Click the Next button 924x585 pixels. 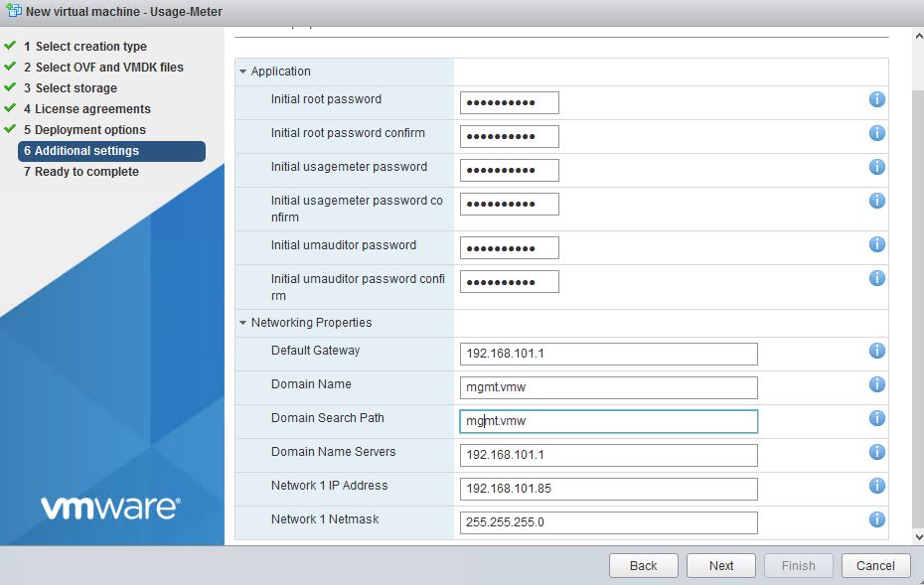[721, 565]
